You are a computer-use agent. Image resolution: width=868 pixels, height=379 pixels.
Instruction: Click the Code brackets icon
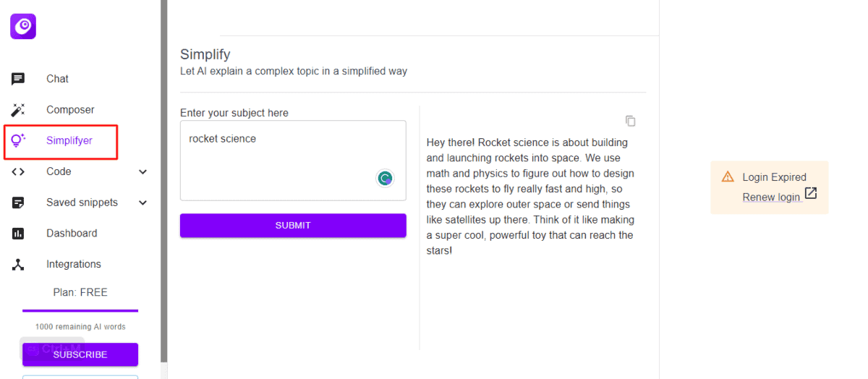[18, 171]
